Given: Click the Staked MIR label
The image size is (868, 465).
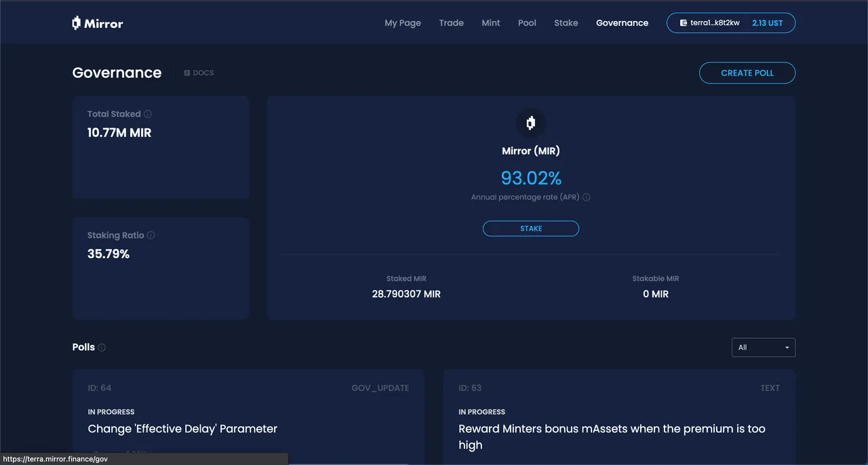Looking at the screenshot, I should tap(406, 279).
